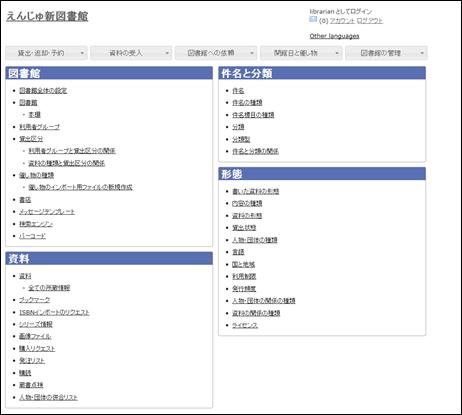Open the 利用者グループ link
Image resolution: width=462 pixels, height=415 pixels.
click(x=39, y=127)
